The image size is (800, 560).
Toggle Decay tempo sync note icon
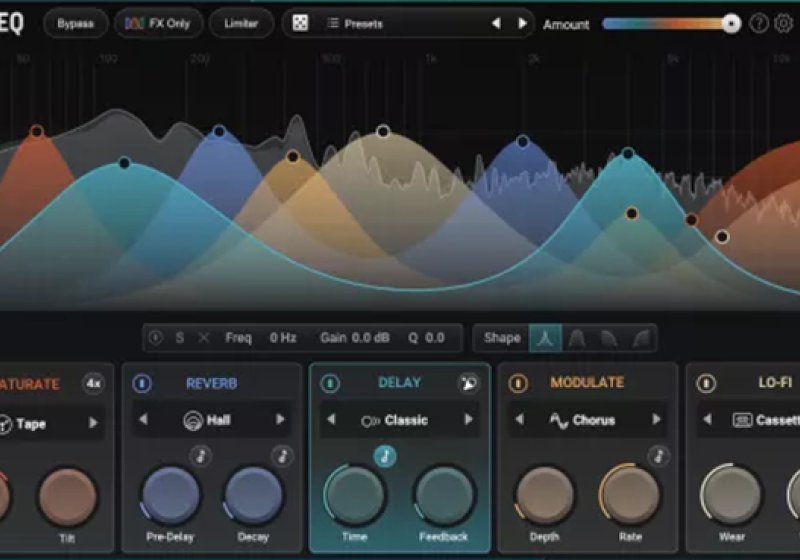283,455
